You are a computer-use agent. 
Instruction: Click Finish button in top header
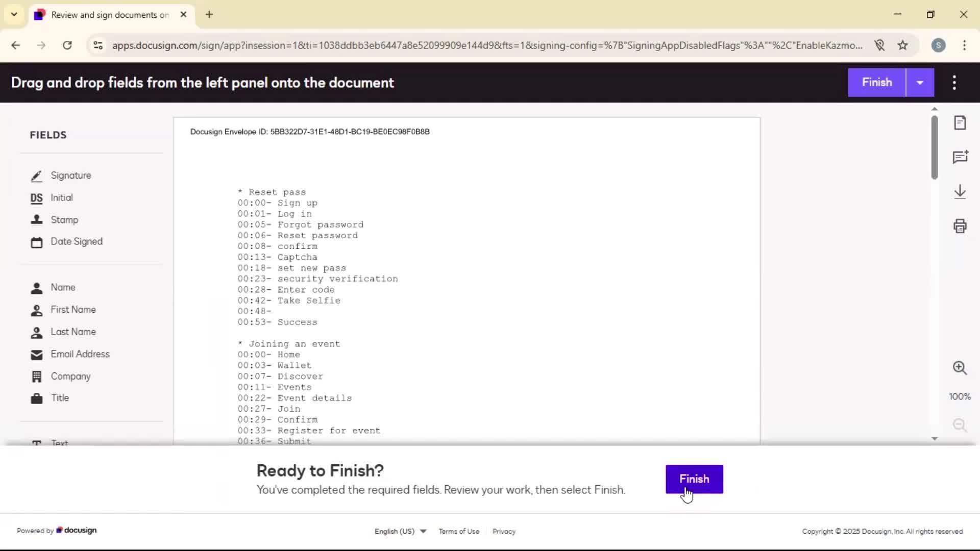pyautogui.click(x=877, y=83)
